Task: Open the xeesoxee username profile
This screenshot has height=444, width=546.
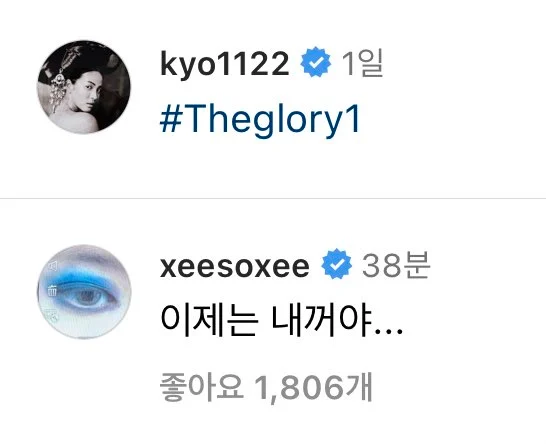Action: [235, 267]
